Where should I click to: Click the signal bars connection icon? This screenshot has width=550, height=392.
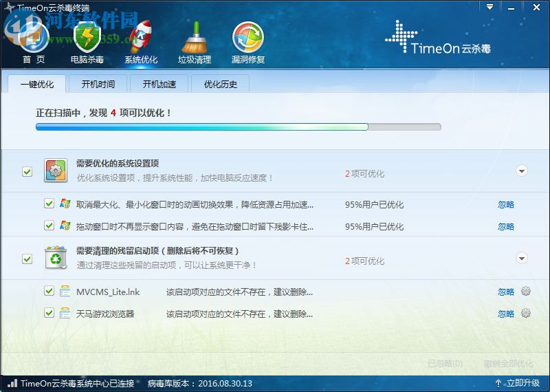tap(12, 383)
